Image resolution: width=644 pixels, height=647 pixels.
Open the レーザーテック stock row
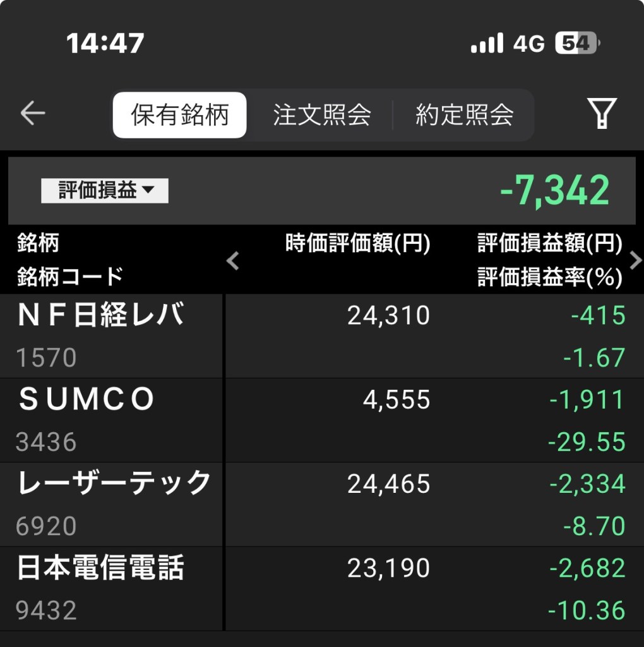coord(114,484)
